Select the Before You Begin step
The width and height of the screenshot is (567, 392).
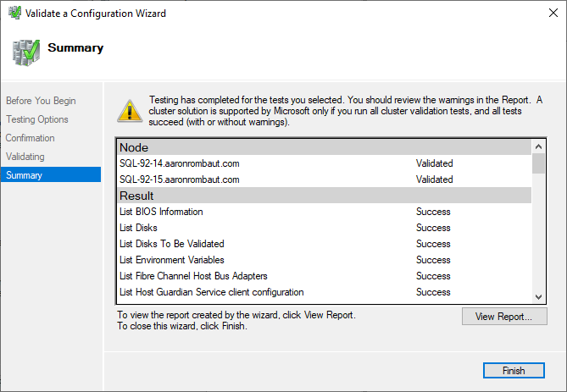pyautogui.click(x=41, y=101)
